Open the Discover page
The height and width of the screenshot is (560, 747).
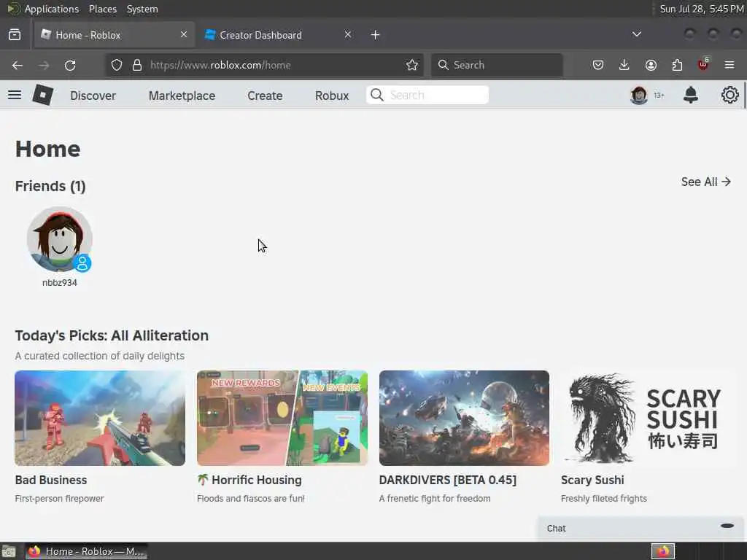(93, 96)
